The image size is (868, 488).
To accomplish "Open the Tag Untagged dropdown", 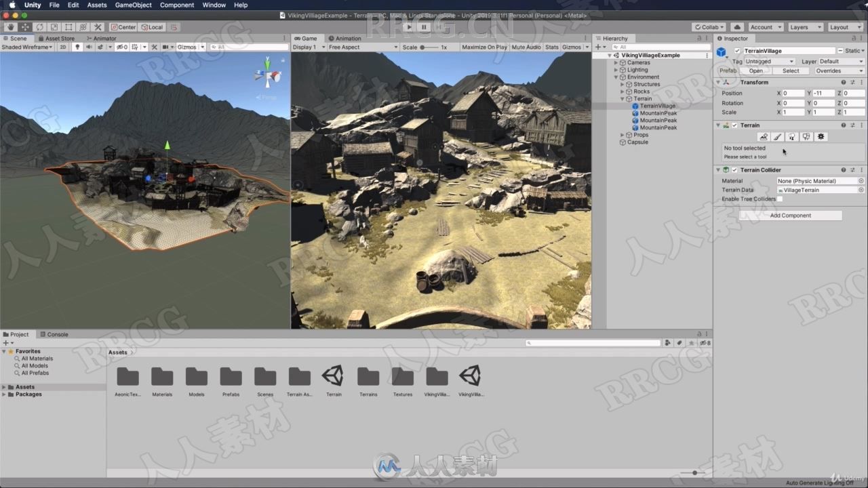I will tap(770, 62).
